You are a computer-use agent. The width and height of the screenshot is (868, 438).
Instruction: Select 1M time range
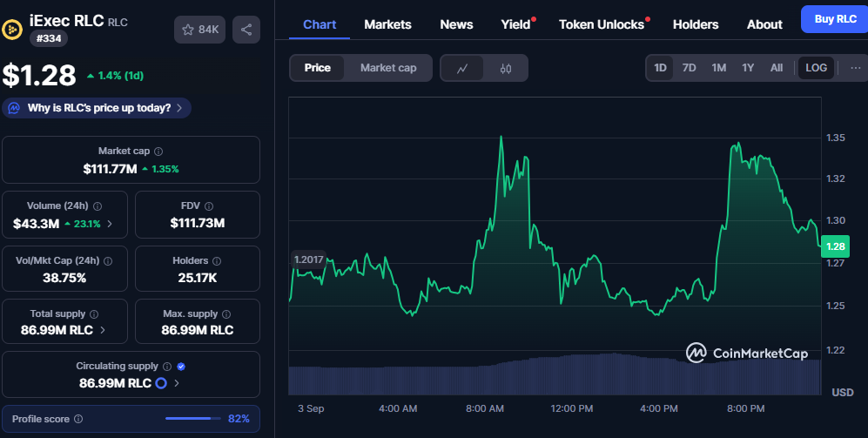(x=718, y=68)
